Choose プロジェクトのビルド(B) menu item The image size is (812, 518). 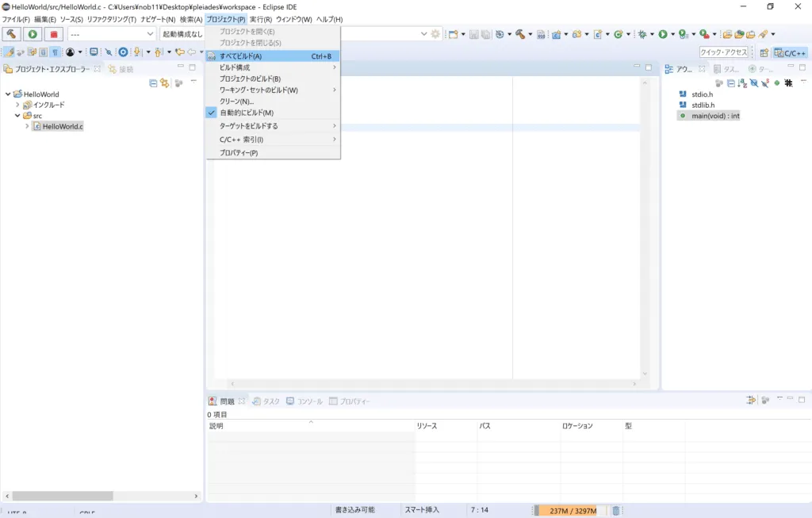273,79
